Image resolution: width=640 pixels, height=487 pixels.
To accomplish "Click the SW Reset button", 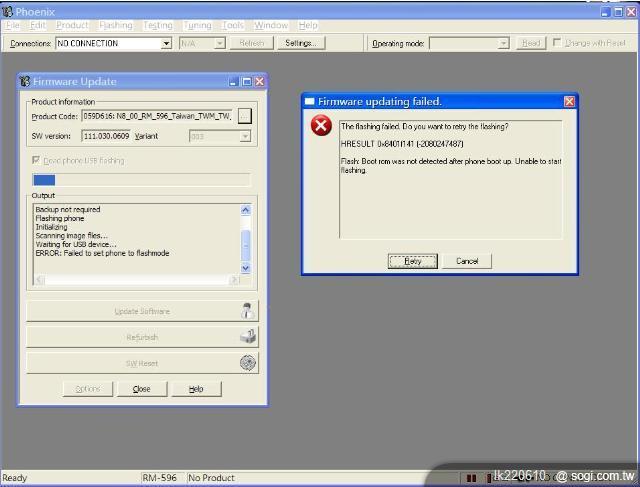I will (x=142, y=363).
